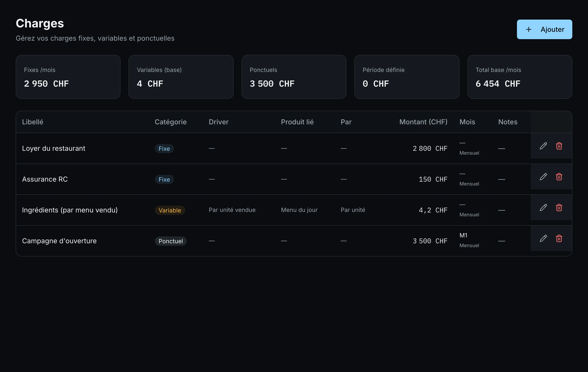The height and width of the screenshot is (372, 588).
Task: Click the Driver column header
Action: click(219, 122)
